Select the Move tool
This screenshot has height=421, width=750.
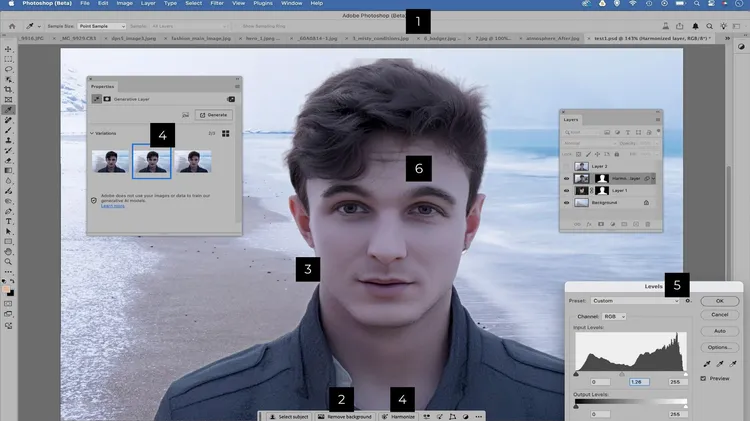[8, 49]
